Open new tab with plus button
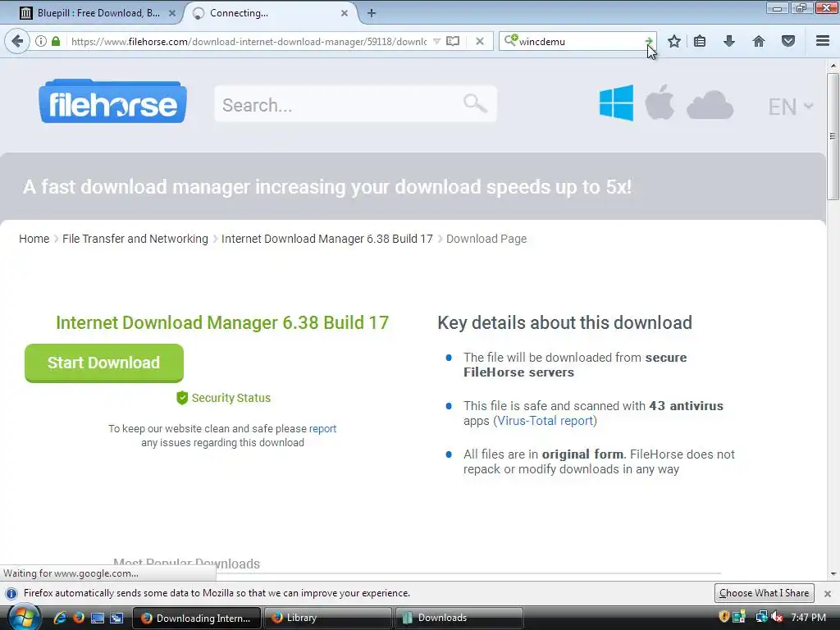 [x=372, y=13]
